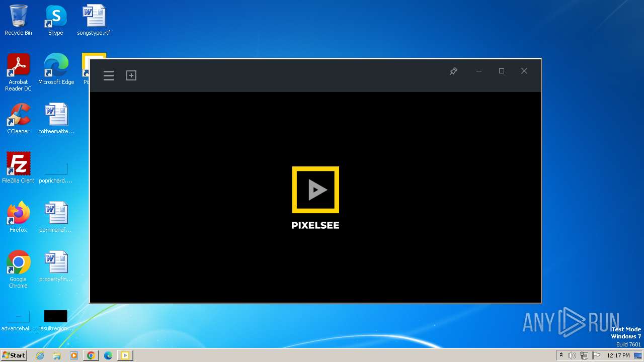Select the resultregion black thumbnail file
This screenshot has width=644, height=362.
click(x=56, y=321)
